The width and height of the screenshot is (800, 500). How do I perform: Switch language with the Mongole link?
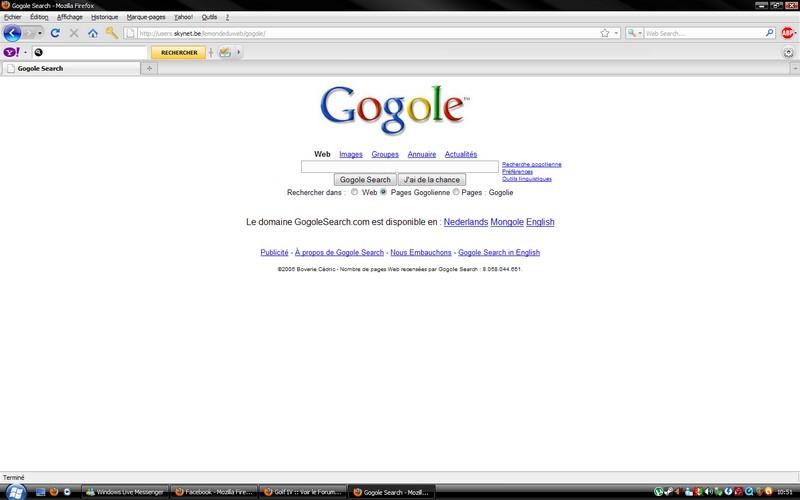coord(507,222)
